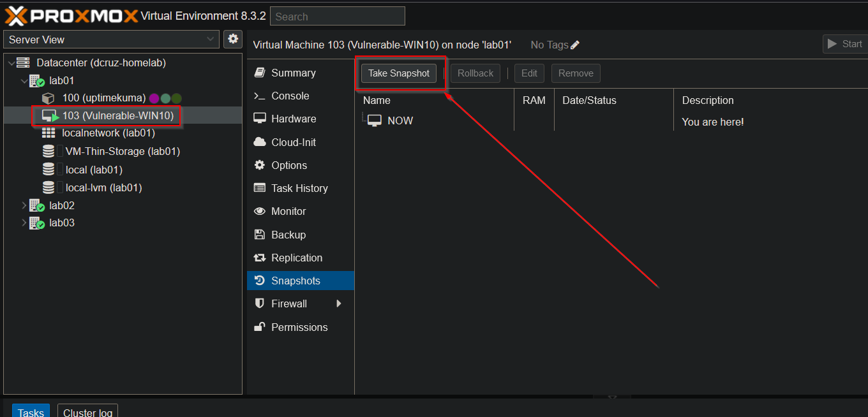Select the 103 Vulnerable-WIN10 VM icon
Viewport: 868px width, 417px height.
click(50, 116)
